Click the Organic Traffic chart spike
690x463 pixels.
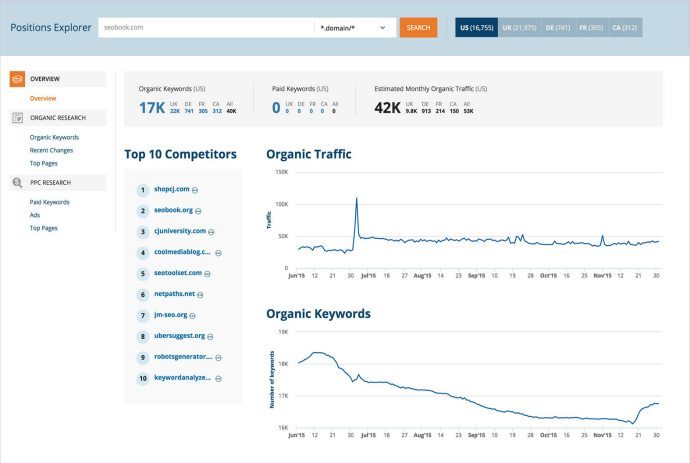pyautogui.click(x=356, y=199)
